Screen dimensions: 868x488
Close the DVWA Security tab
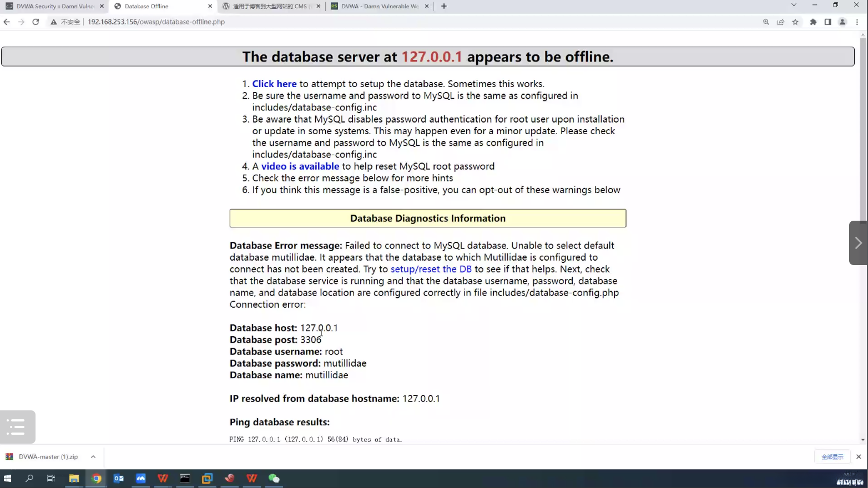coord(102,6)
